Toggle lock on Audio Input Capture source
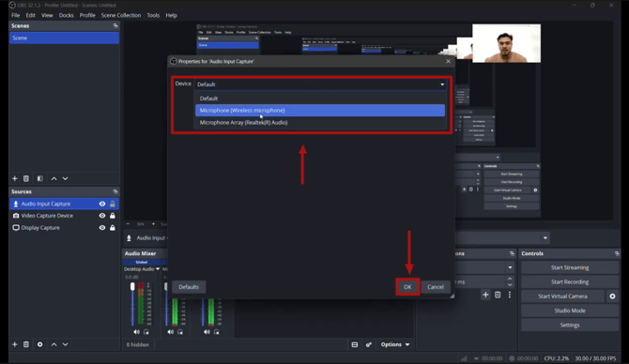Image resolution: width=629 pixels, height=364 pixels. [113, 204]
